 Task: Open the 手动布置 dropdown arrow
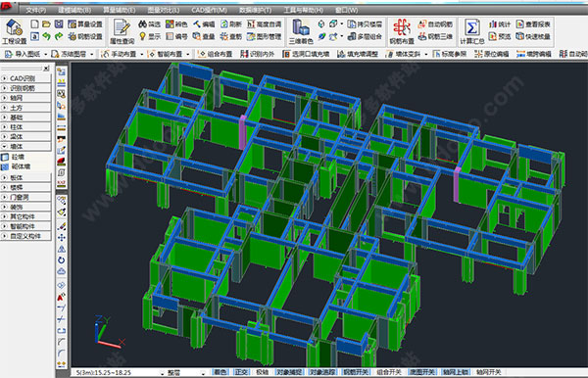click(x=142, y=54)
